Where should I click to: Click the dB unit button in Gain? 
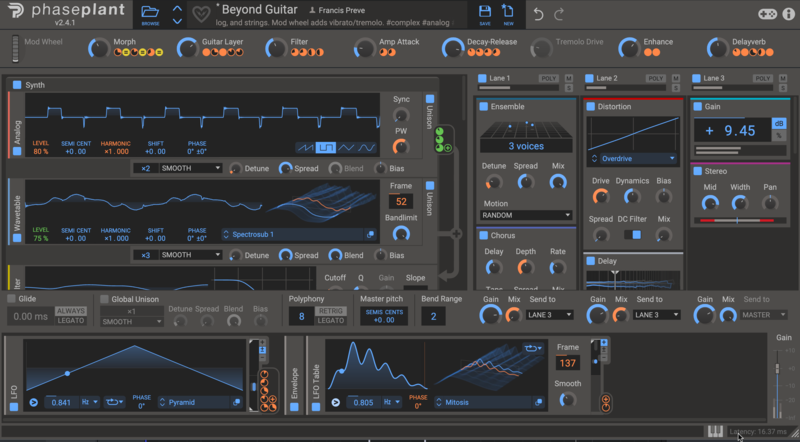pos(778,123)
